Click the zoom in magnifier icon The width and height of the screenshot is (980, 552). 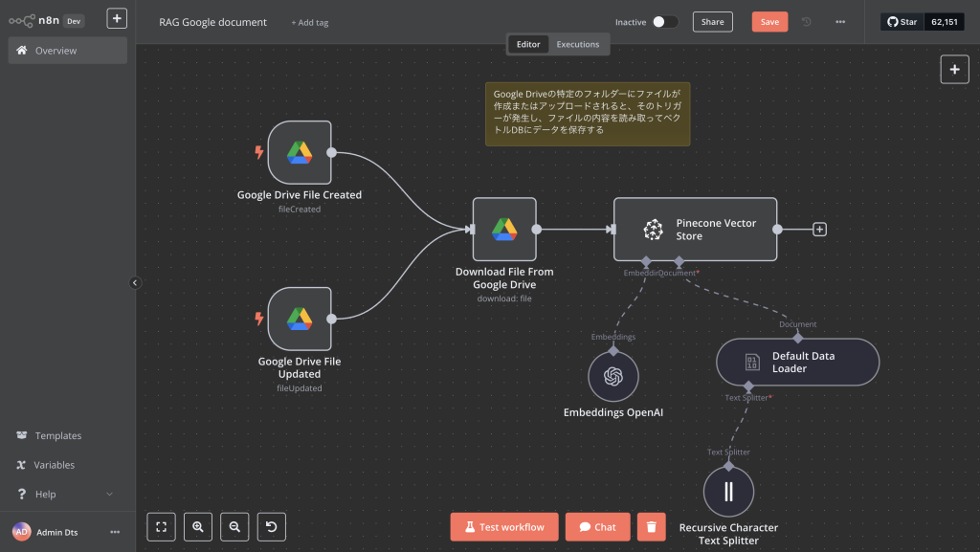(x=198, y=527)
